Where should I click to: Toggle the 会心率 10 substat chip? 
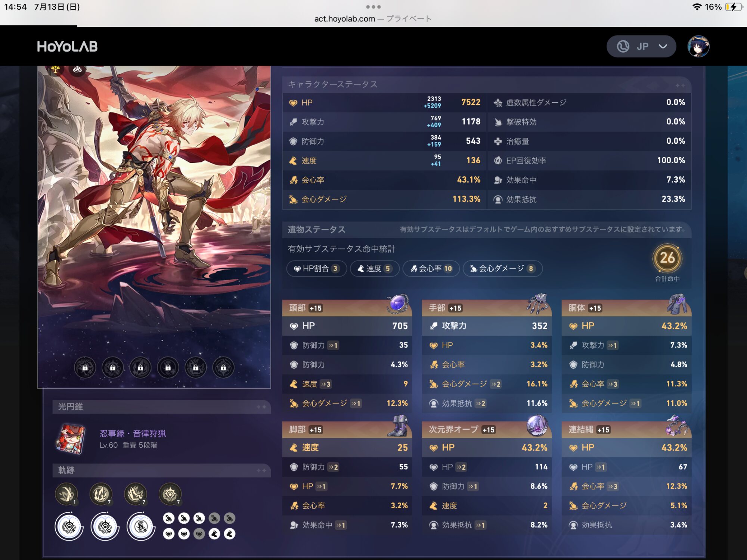point(431,268)
